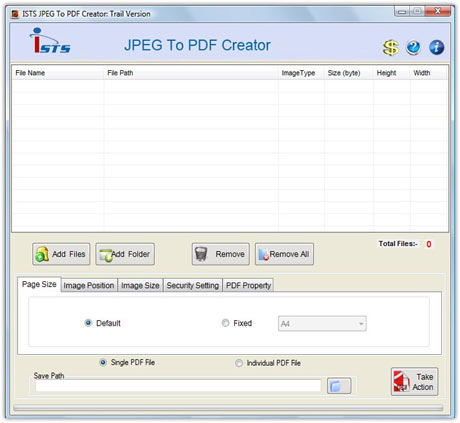Choose the Individual PDF File option
460x423 pixels.
239,363
